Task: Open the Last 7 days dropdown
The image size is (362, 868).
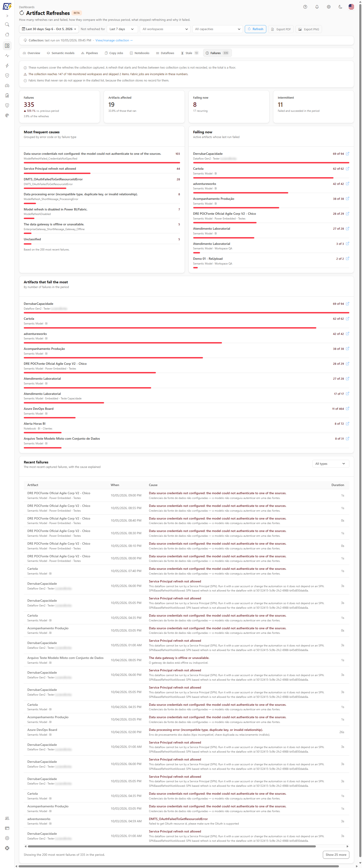Action: [122, 29]
